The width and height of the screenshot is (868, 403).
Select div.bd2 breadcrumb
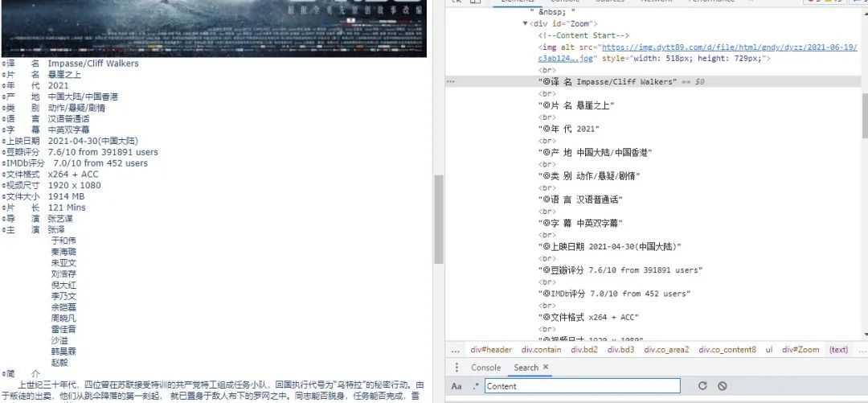584,350
